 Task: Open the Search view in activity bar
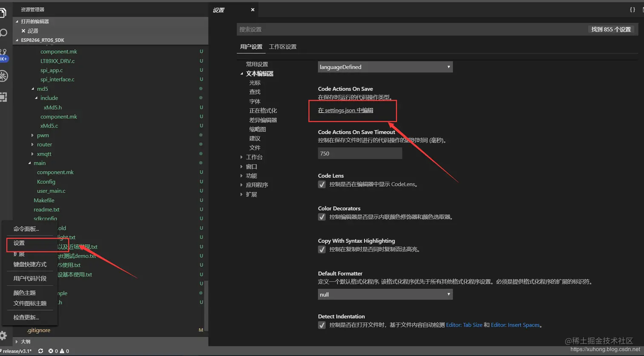click(x=3, y=33)
